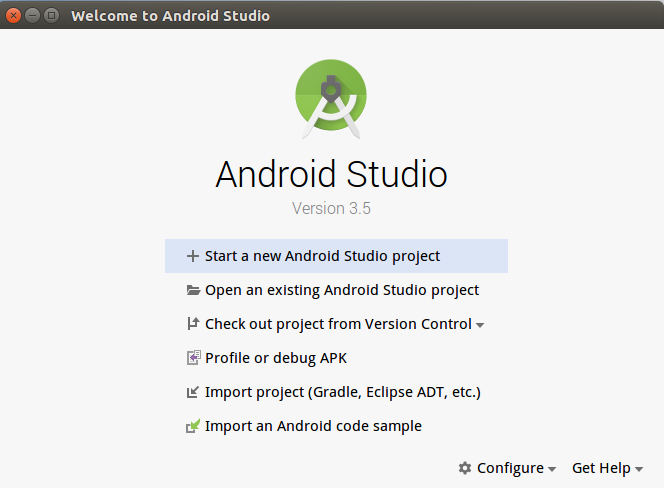Click the Welcome to Android Studio title
Viewport: 664px width, 488px height.
coord(170,16)
